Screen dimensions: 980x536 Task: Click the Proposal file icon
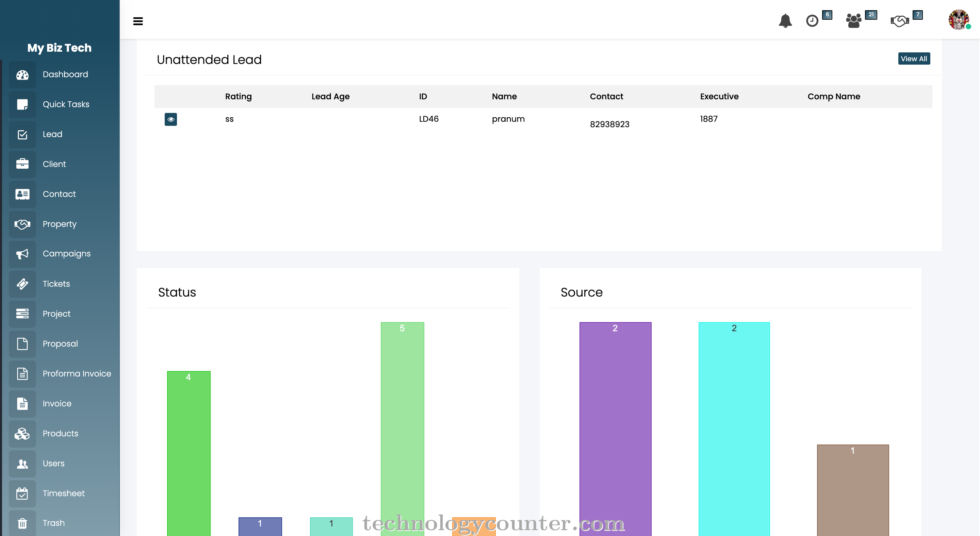click(x=22, y=344)
